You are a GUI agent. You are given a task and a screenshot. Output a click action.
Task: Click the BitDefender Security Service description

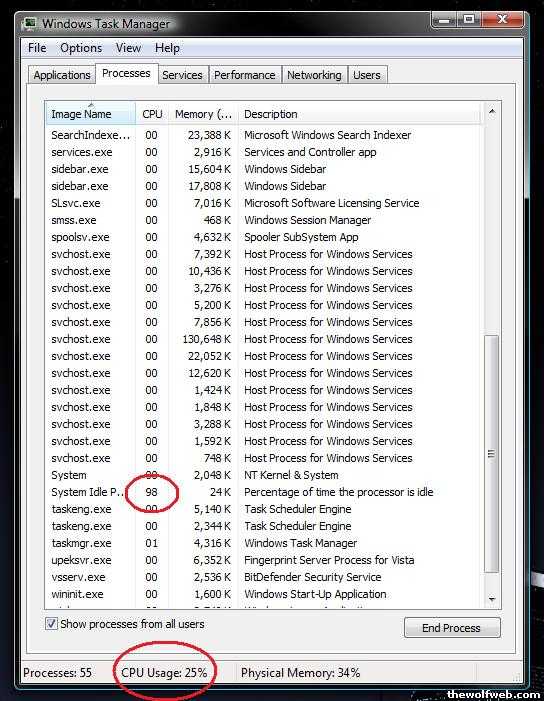tap(312, 577)
